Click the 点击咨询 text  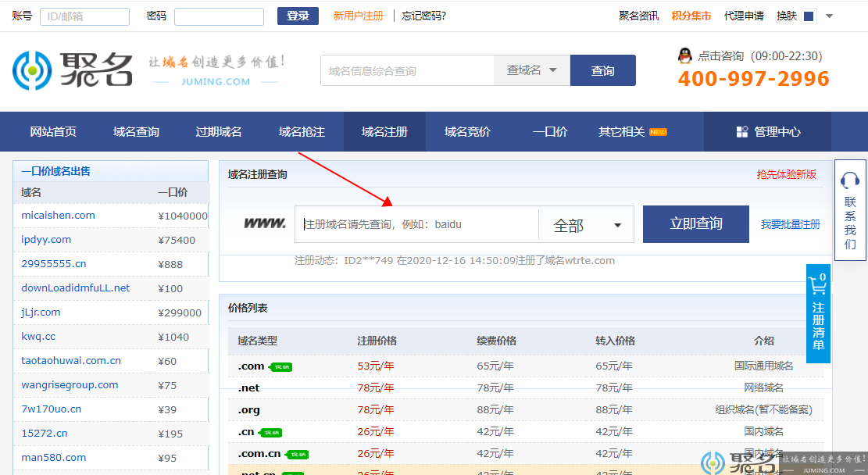pyautogui.click(x=721, y=56)
